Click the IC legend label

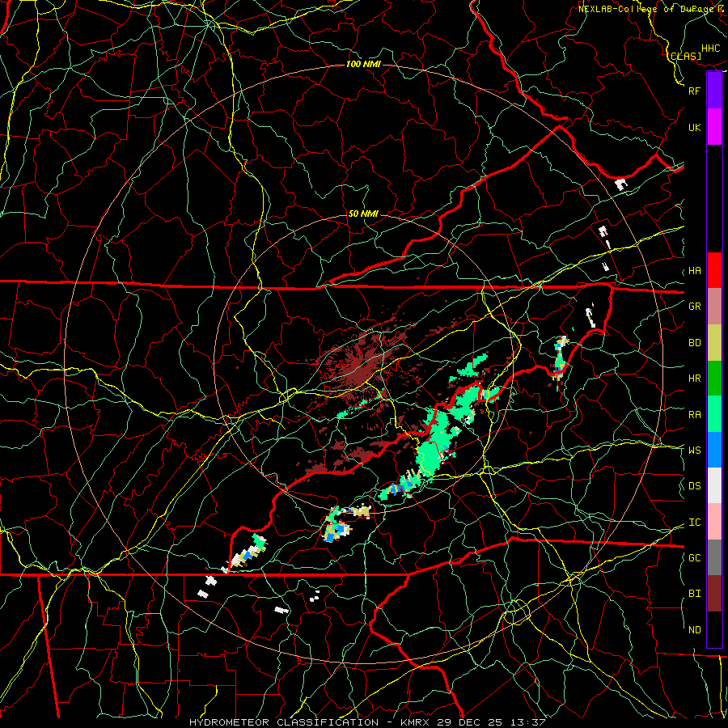[x=694, y=523]
